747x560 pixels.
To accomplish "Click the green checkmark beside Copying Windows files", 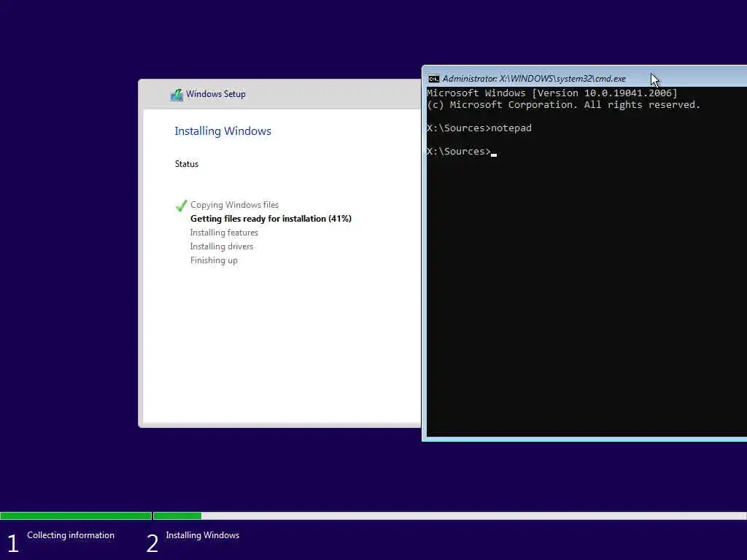I will pyautogui.click(x=182, y=205).
